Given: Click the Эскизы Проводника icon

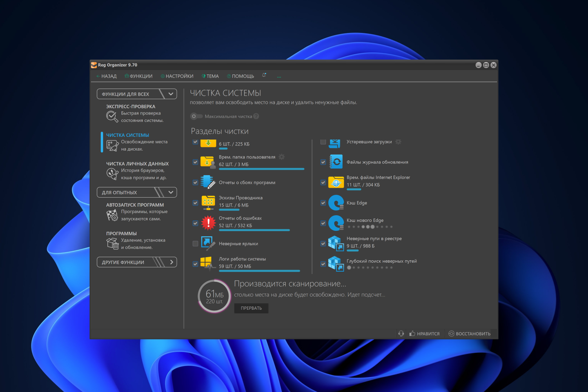Looking at the screenshot, I should coord(208,203).
